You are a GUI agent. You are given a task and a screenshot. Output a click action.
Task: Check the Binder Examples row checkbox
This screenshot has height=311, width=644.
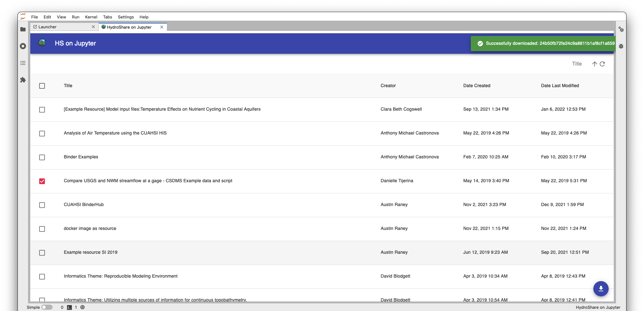[x=42, y=157]
